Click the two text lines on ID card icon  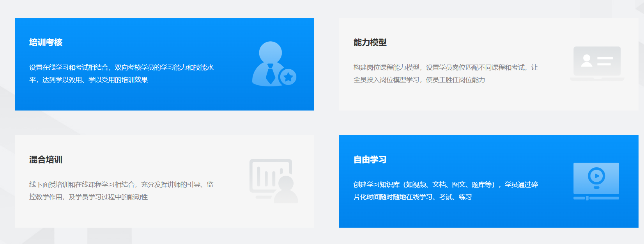click(605, 61)
